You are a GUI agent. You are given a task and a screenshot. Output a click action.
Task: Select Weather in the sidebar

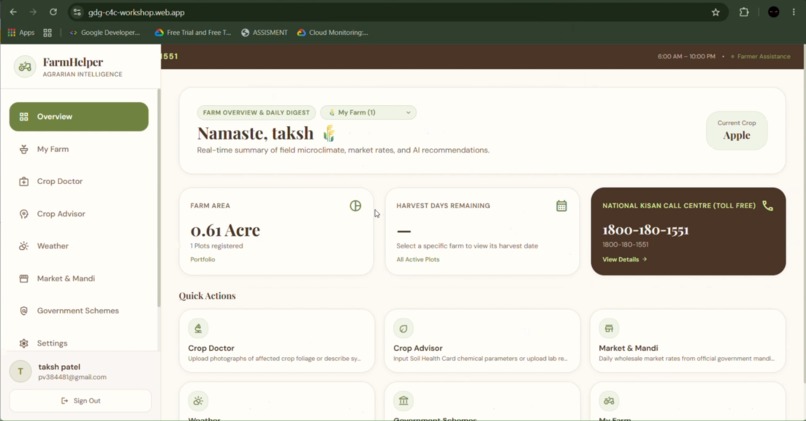[x=79, y=246]
